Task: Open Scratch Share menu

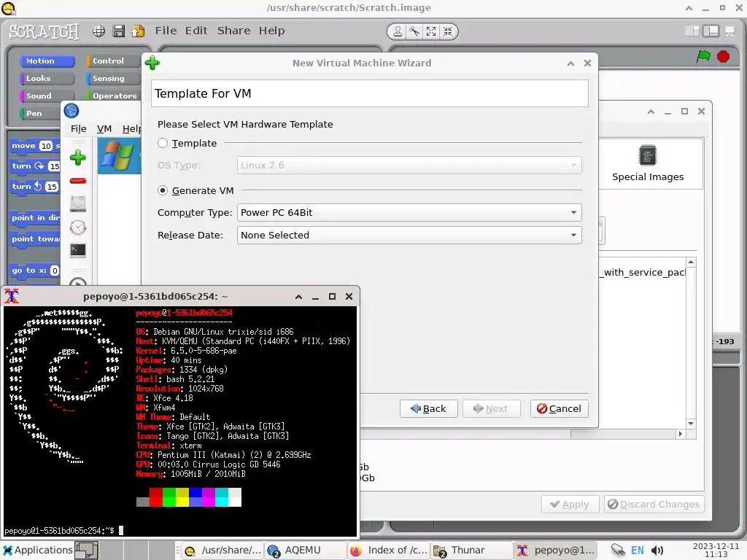Action: (x=234, y=31)
